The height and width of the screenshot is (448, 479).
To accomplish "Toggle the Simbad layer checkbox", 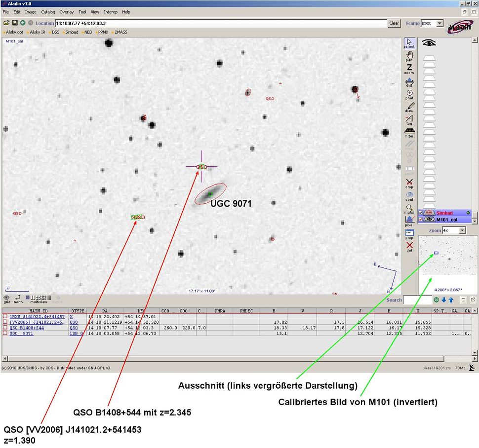I will [421, 213].
